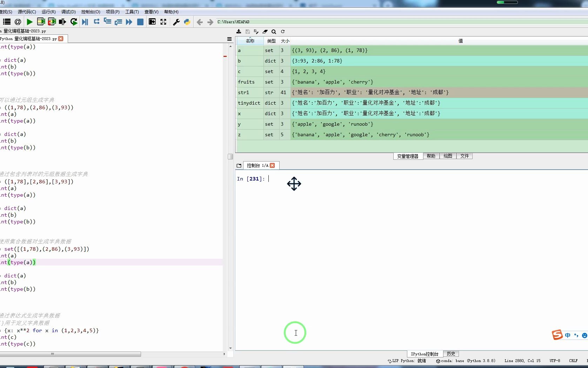Browse consoles tab list icon

click(x=239, y=165)
